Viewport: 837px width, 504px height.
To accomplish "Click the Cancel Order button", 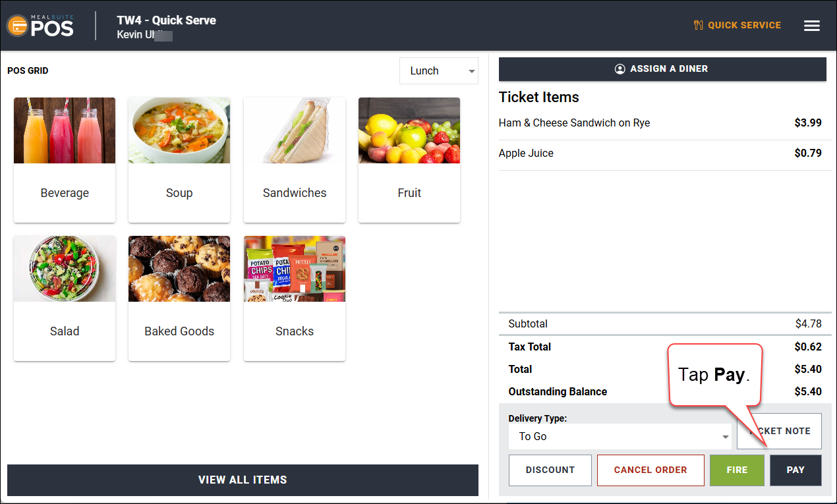I will (650, 470).
